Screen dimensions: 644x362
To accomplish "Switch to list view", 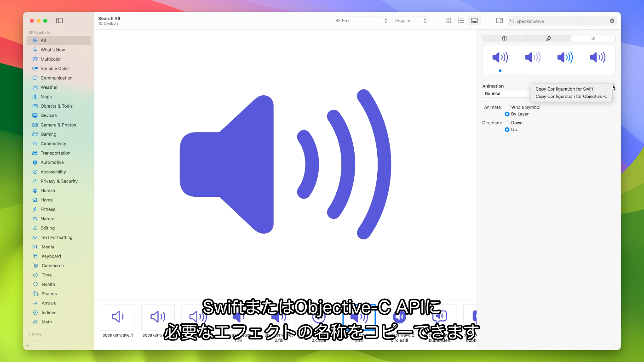I will 461,21.
